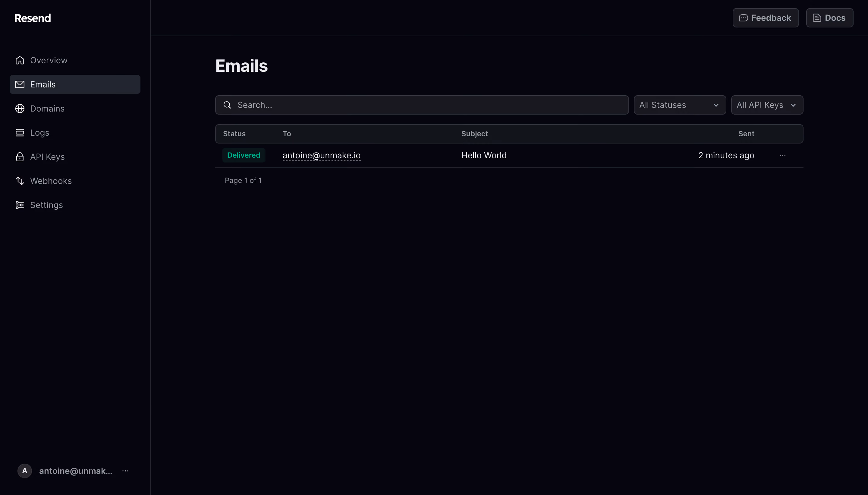Click the Domains globe icon
Screen dimensions: 868x495
click(20, 109)
